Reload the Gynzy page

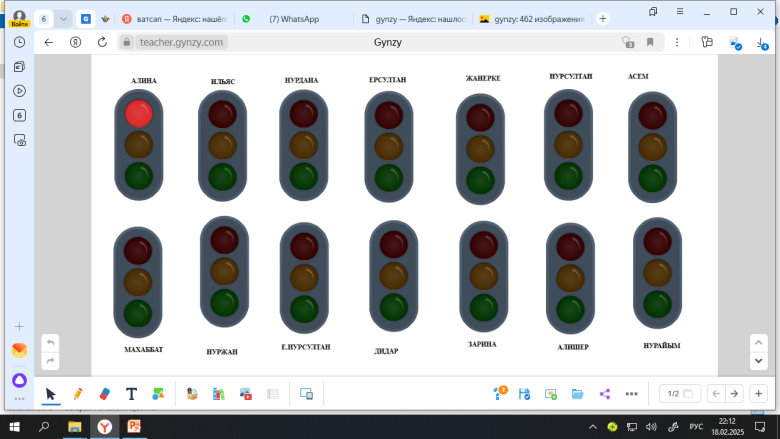pyautogui.click(x=102, y=42)
